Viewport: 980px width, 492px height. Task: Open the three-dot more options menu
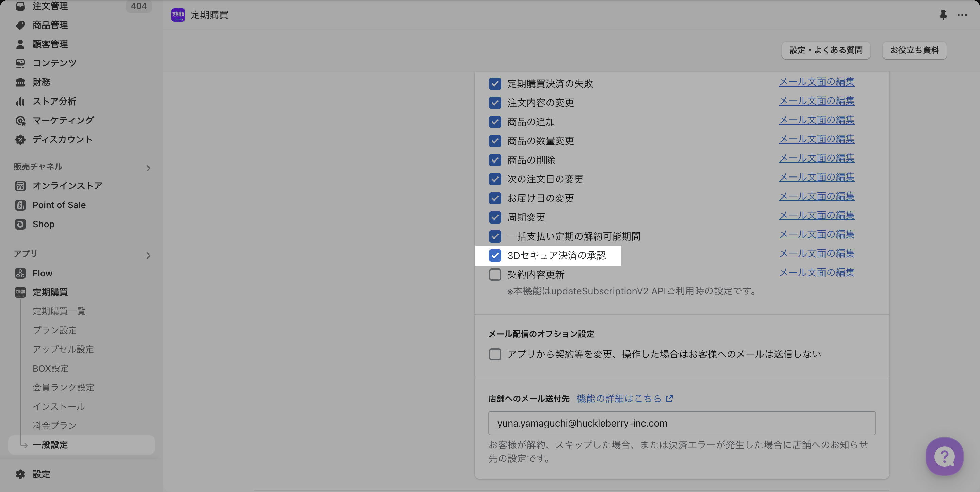tap(962, 15)
